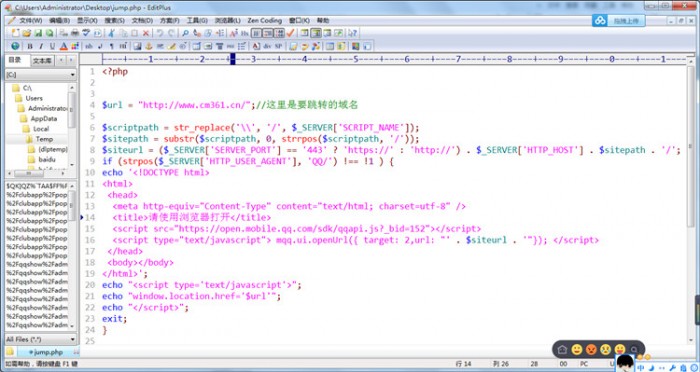Click the list items icon
700x372 pixels.
242,46
